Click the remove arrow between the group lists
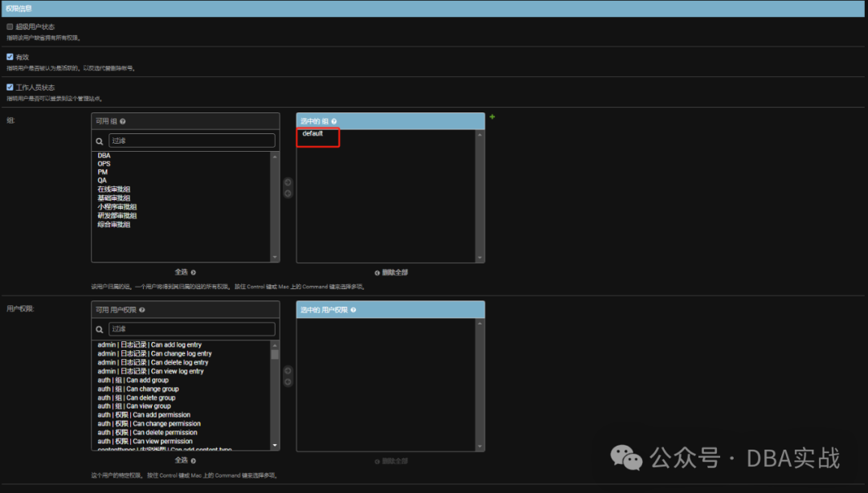This screenshot has width=868, height=493. click(288, 194)
